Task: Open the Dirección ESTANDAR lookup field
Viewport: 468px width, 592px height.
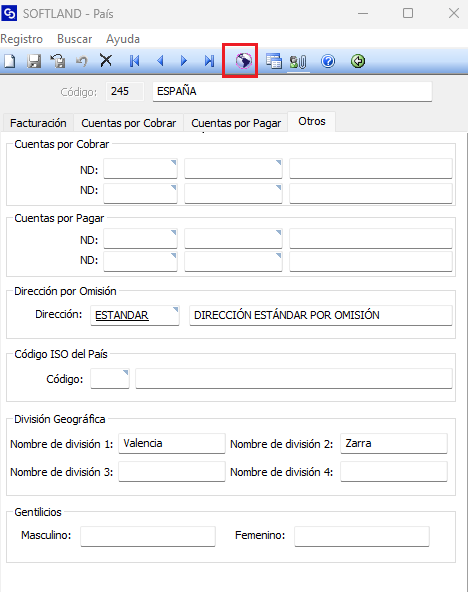Action: (x=135, y=315)
